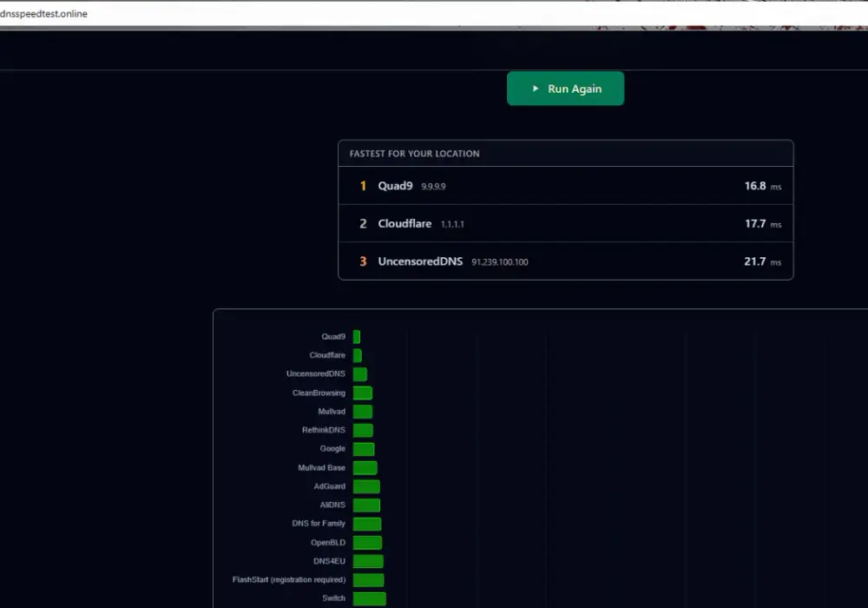Click the 9.9.9.9 IP address

[433, 187]
